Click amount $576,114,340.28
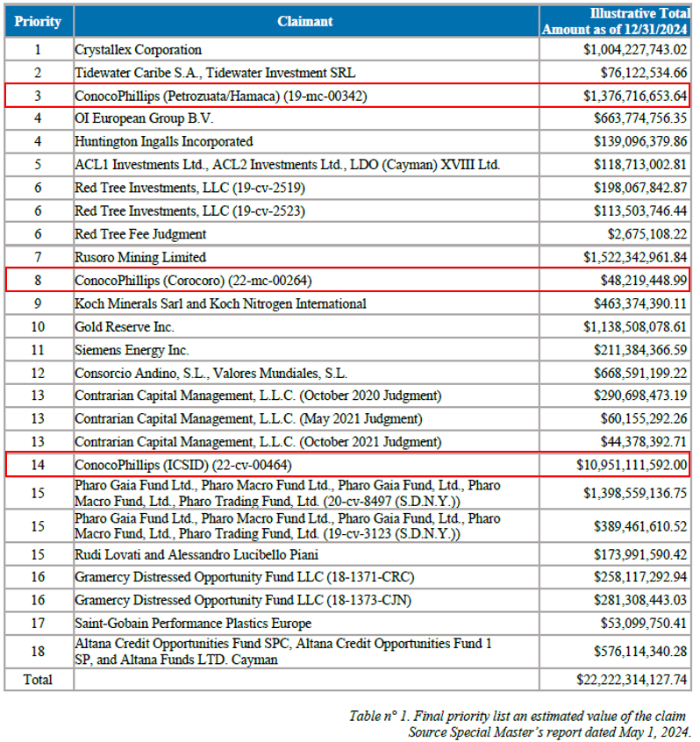This screenshot has width=700, height=742. [x=640, y=652]
